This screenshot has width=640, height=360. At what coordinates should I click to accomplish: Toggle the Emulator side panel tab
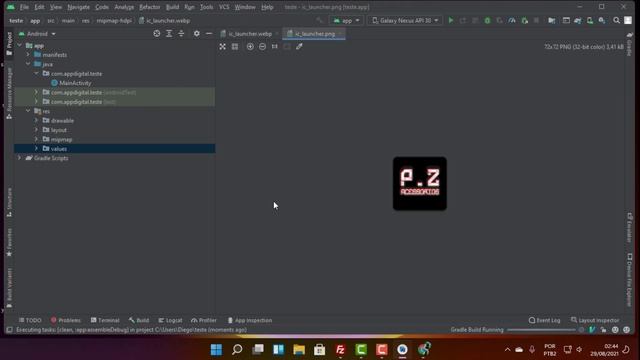629,228
